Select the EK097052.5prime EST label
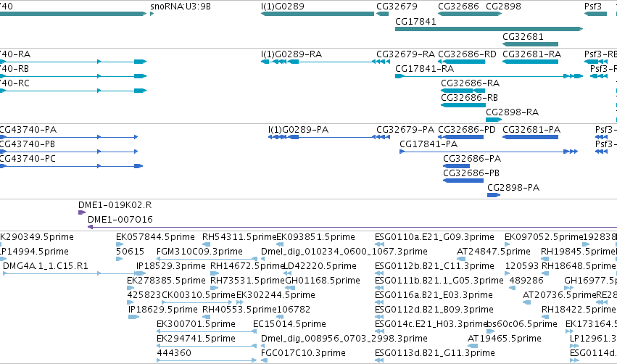 pos(544,237)
